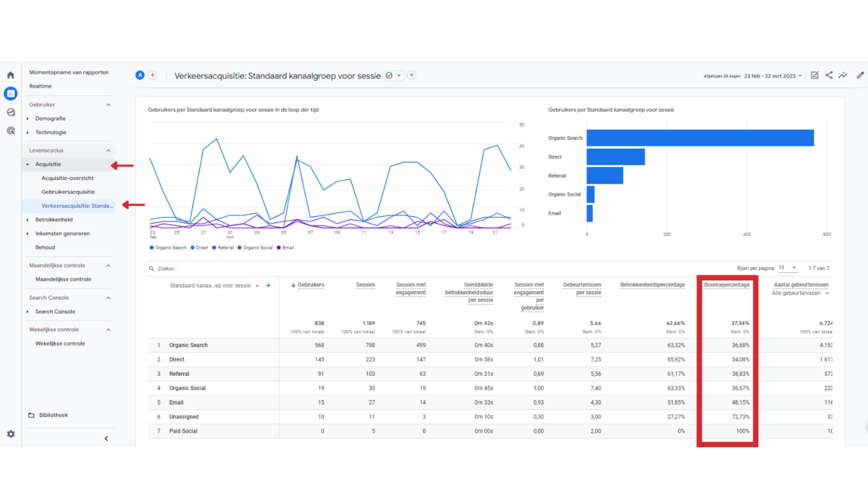The height and width of the screenshot is (488, 868).
Task: Collapse the Levenscyclus section
Action: 108,150
